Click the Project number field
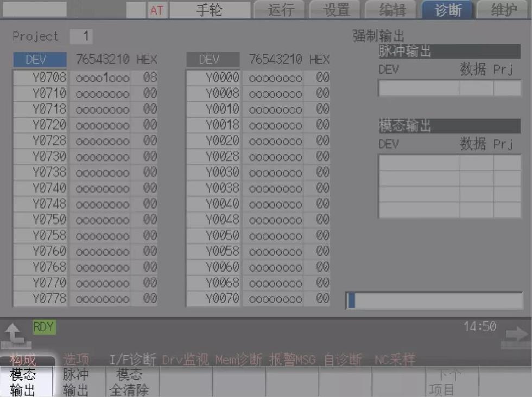 (81, 36)
